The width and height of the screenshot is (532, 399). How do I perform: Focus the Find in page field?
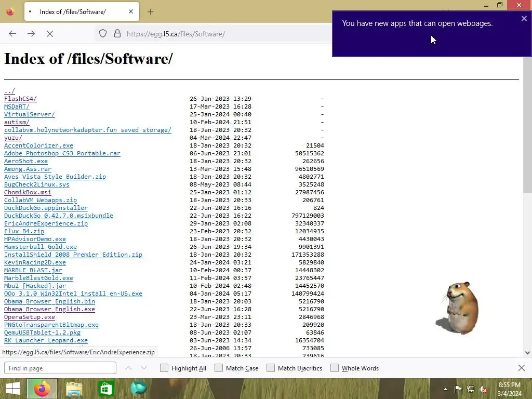60,368
